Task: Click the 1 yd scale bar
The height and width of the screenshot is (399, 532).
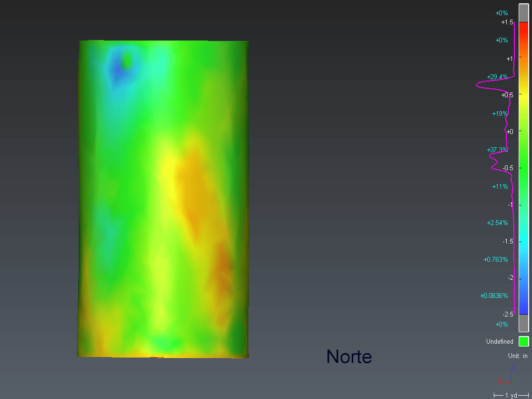Action: tap(511, 395)
